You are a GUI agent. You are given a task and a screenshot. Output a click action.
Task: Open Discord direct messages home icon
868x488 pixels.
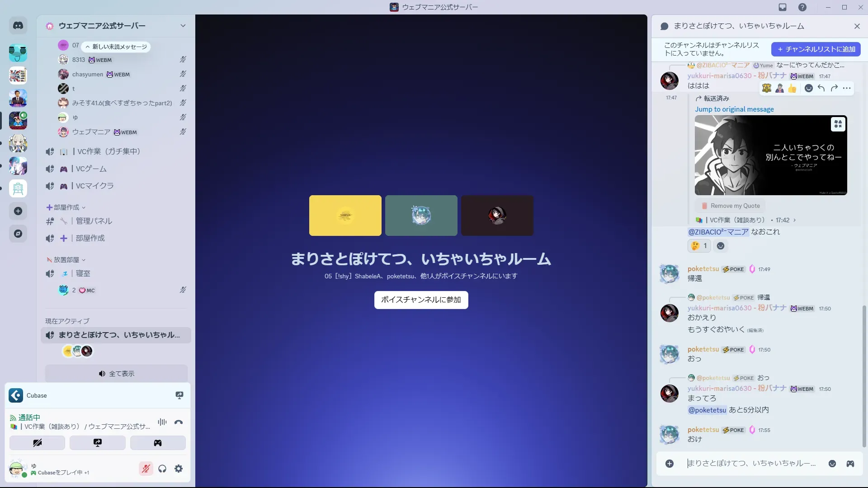[18, 26]
